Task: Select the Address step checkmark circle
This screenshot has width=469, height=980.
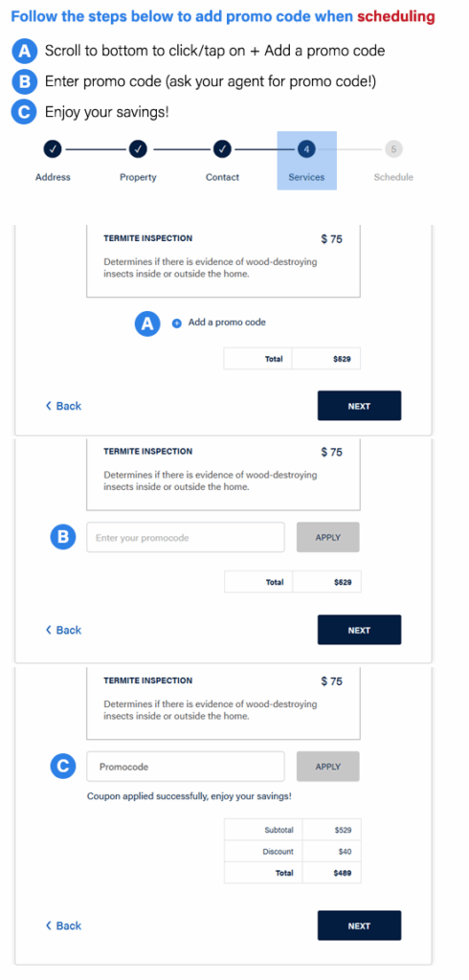Action: 53,148
